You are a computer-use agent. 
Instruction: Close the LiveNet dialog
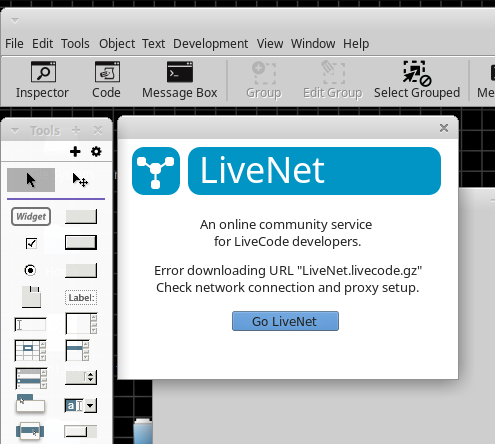pyautogui.click(x=444, y=128)
